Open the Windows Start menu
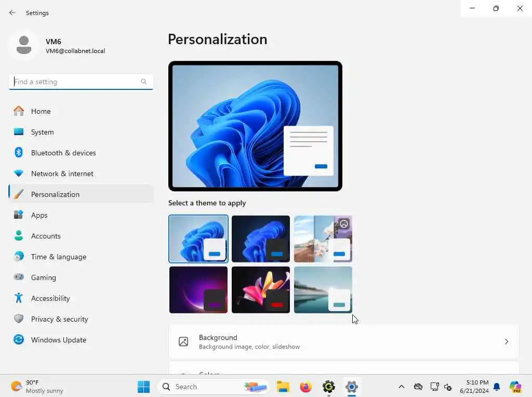The width and height of the screenshot is (532, 397). coord(143,387)
